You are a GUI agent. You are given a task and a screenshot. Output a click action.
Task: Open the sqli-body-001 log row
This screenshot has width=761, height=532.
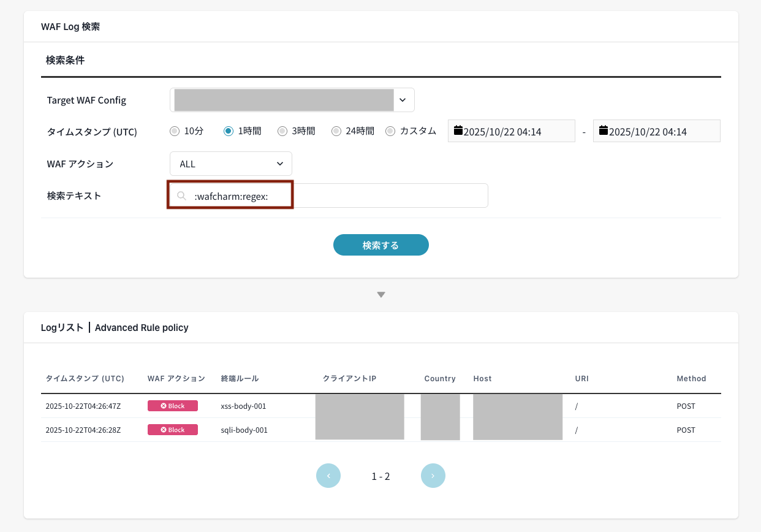244,430
